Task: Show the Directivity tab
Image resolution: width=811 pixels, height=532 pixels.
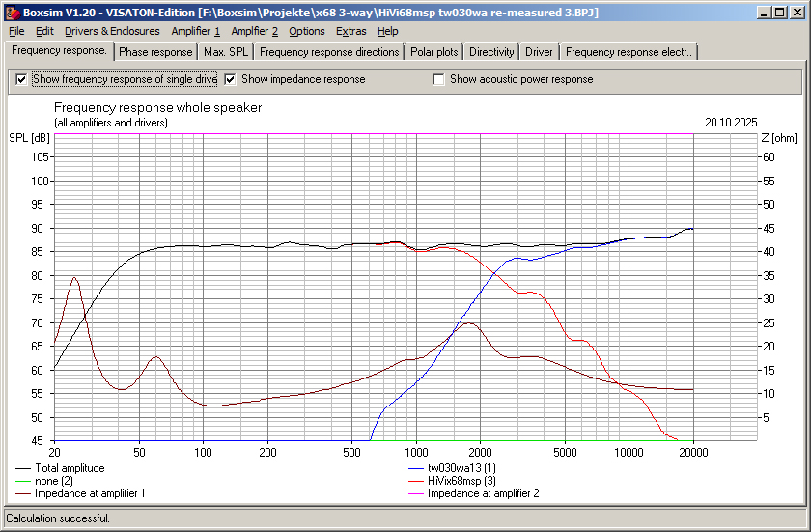Action: tap(491, 52)
